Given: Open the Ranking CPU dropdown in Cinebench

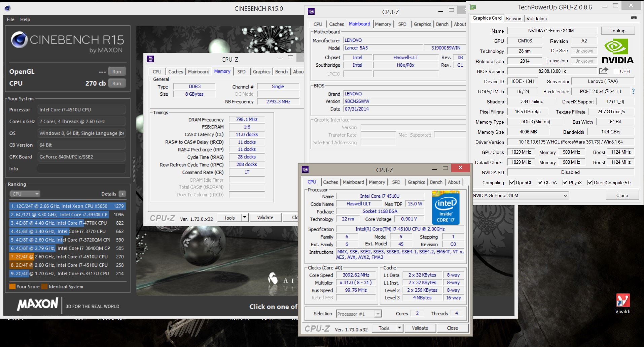Looking at the screenshot, I should pyautogui.click(x=25, y=194).
